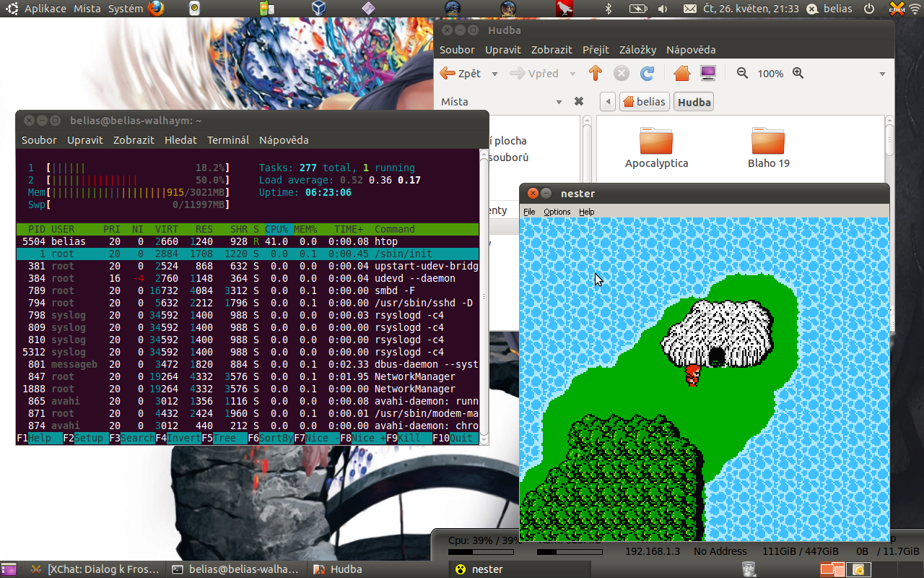Viewport: 924px width, 578px height.
Task: Open the Místa panel menu
Action: [87, 9]
